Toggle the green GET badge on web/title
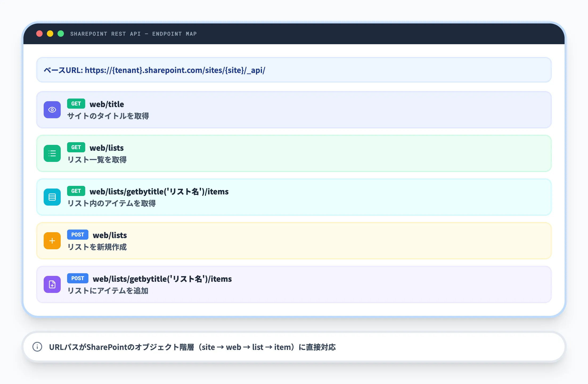This screenshot has width=588, height=384. click(76, 104)
